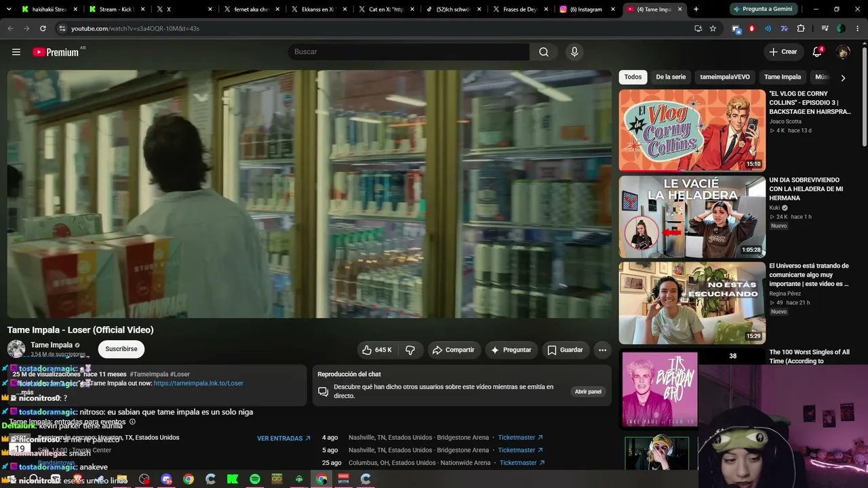Open the translate extension icon
Viewport: 868px width, 488px height.
[x=785, y=28]
